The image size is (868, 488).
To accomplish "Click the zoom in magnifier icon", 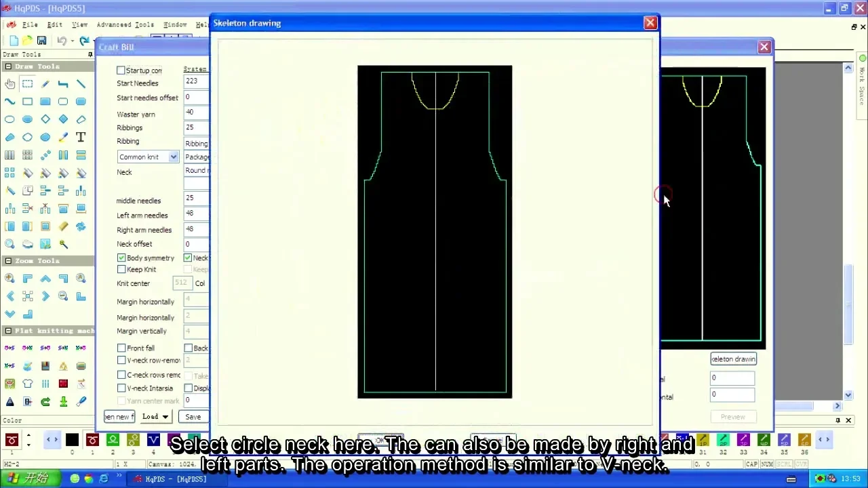I will (9, 279).
